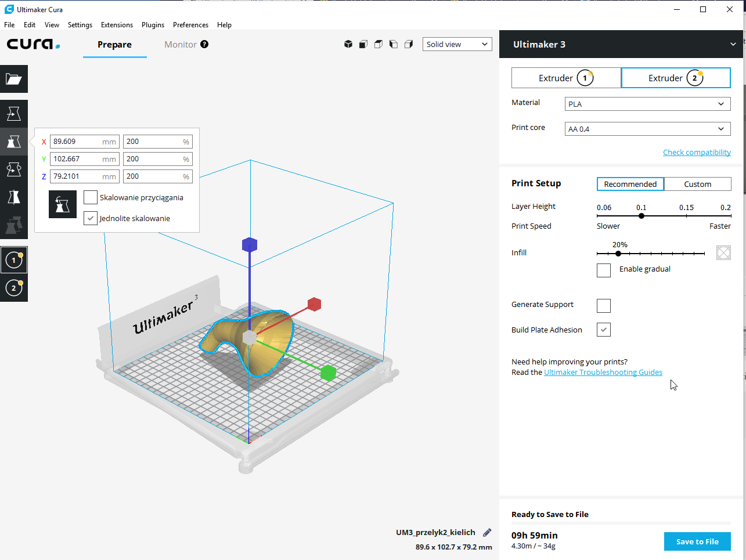Click the red X-axis scale handle
This screenshot has height=560, width=746.
(x=314, y=304)
